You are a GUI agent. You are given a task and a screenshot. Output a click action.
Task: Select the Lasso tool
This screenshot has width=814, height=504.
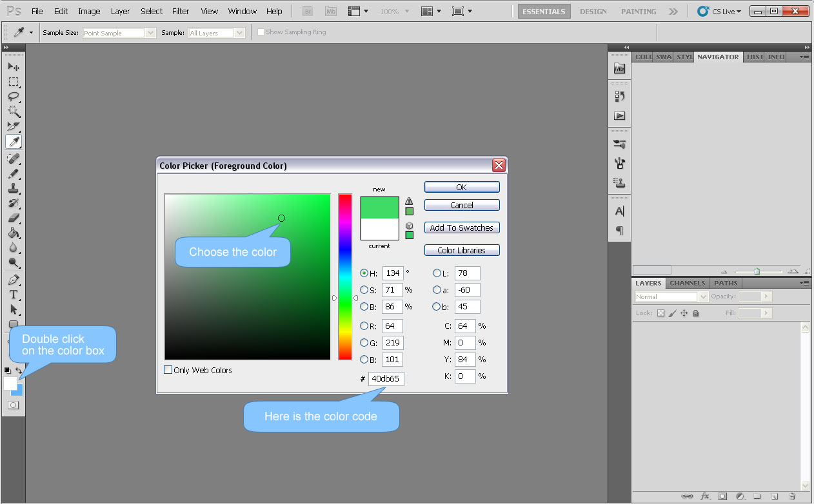[x=14, y=97]
